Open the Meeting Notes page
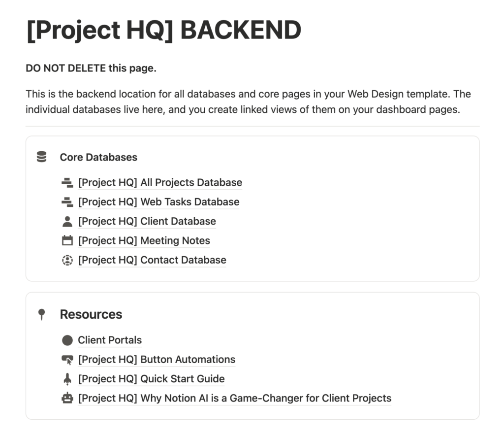Viewport: 504px width, 434px height. (x=143, y=240)
